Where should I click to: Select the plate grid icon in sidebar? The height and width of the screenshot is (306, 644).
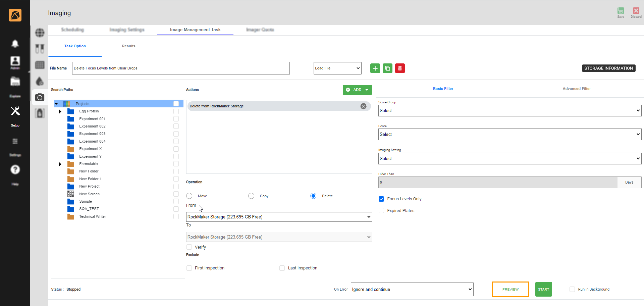(40, 65)
